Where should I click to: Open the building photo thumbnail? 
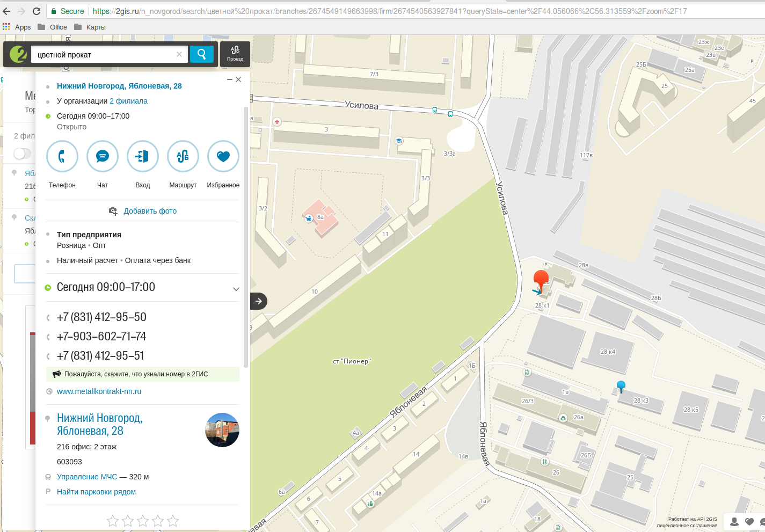tap(222, 430)
